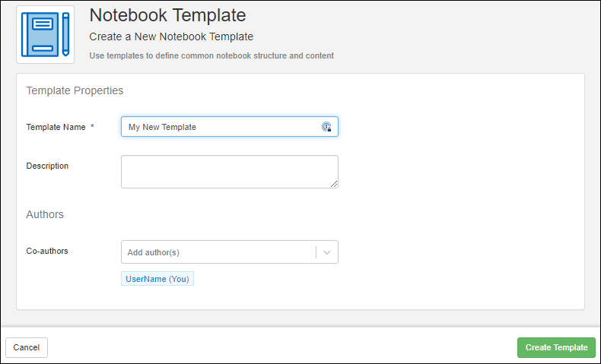Click the Authors section heading
Image resolution: width=601 pixels, height=364 pixels.
click(45, 214)
